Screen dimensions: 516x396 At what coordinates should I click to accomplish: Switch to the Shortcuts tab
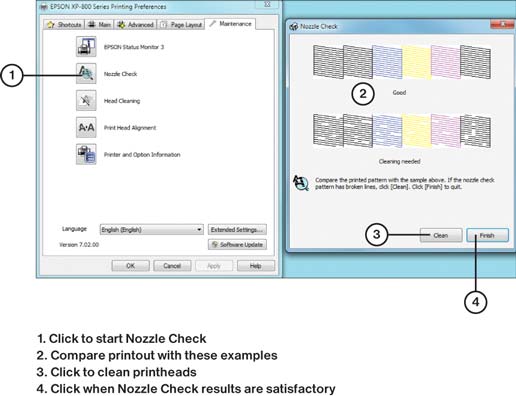coord(64,25)
